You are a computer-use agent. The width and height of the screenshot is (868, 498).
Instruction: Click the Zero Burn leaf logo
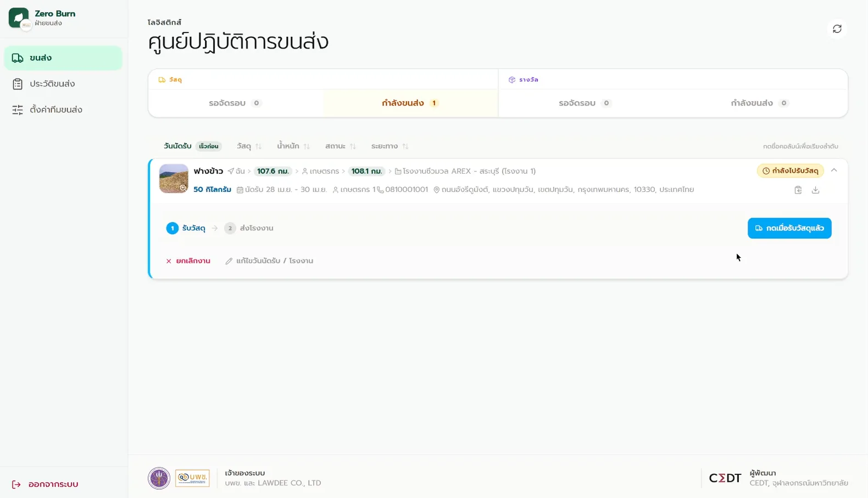coord(19,18)
